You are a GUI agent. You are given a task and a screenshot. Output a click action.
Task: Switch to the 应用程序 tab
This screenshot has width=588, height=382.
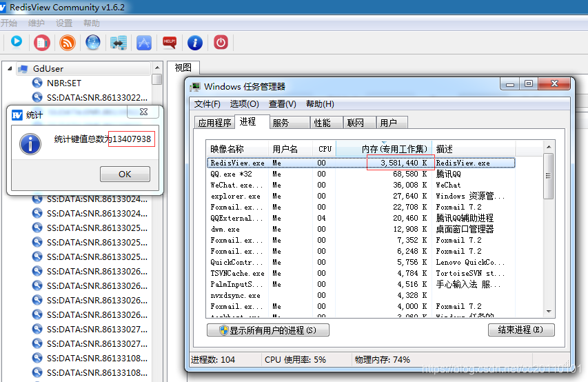pyautogui.click(x=214, y=123)
